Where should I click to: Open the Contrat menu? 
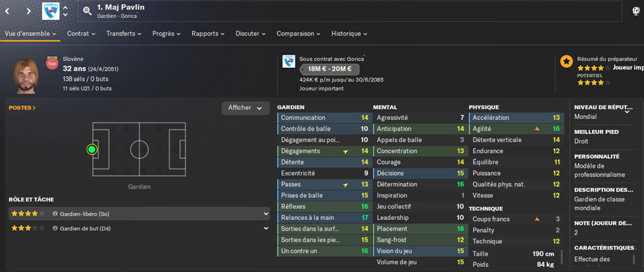click(82, 34)
